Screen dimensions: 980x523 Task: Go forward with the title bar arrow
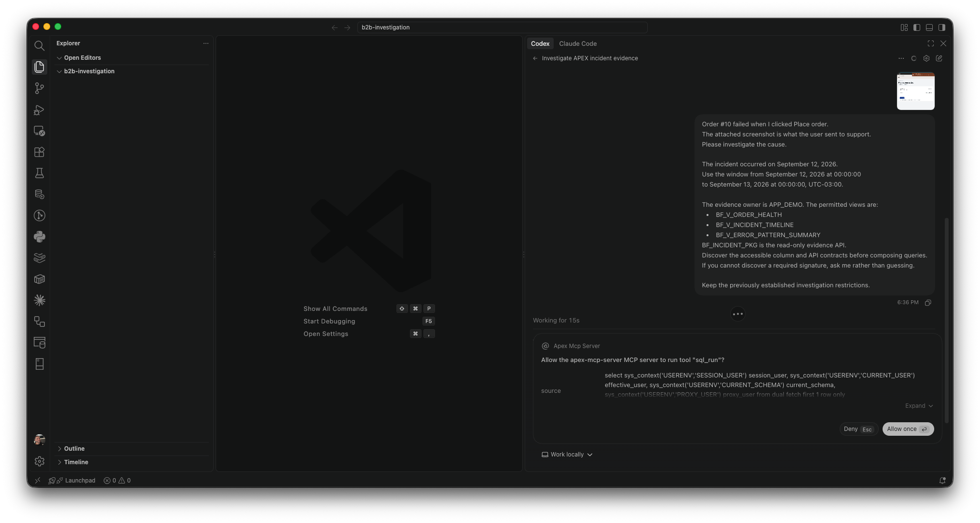click(x=347, y=27)
